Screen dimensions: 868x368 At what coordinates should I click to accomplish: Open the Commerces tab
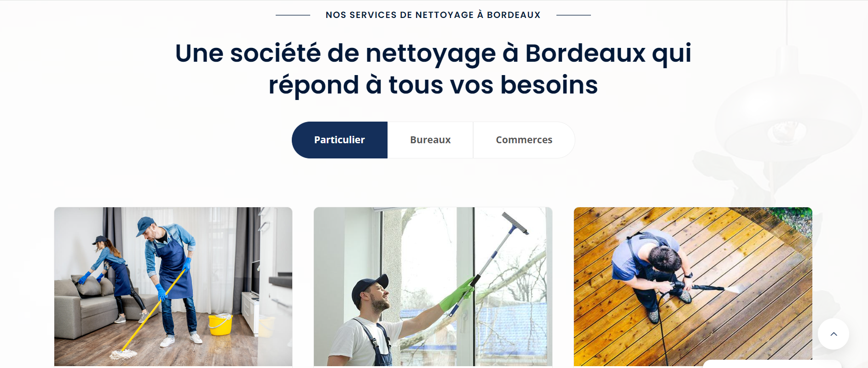(x=524, y=140)
